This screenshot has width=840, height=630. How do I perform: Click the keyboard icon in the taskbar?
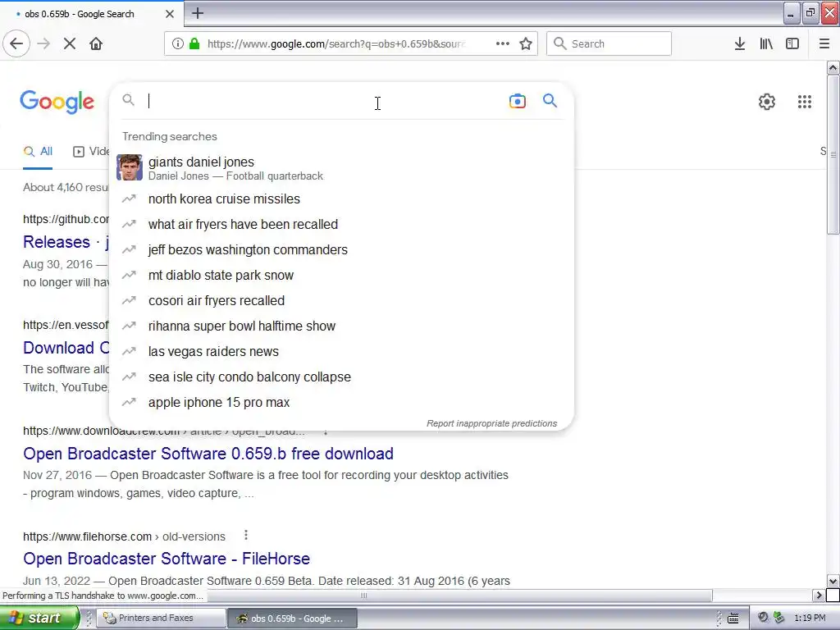click(x=733, y=619)
